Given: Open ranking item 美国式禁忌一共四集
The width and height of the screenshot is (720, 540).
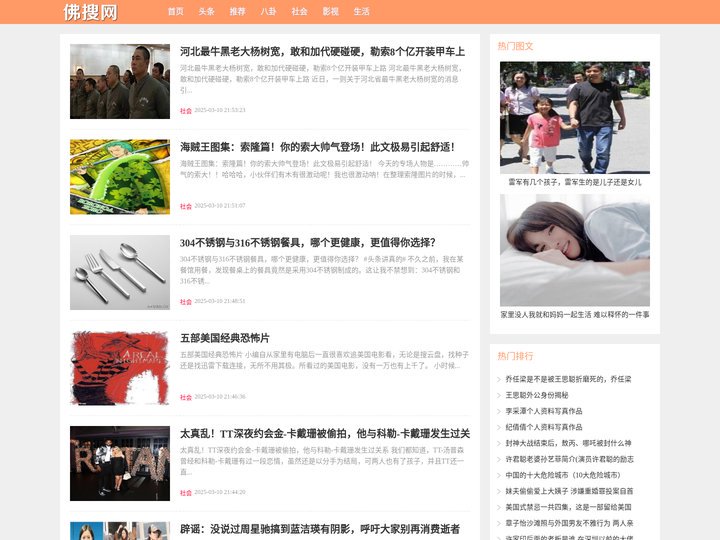Looking at the screenshot, I should 568,507.
